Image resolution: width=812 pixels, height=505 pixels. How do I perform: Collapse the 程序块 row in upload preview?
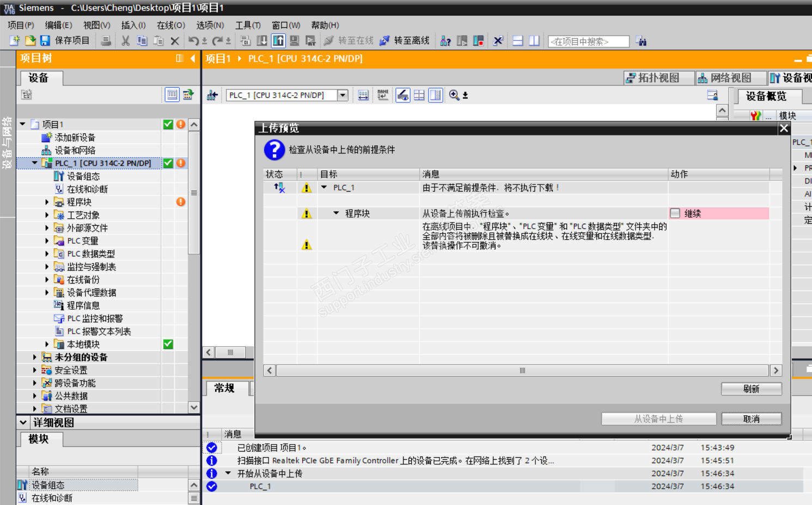336,213
